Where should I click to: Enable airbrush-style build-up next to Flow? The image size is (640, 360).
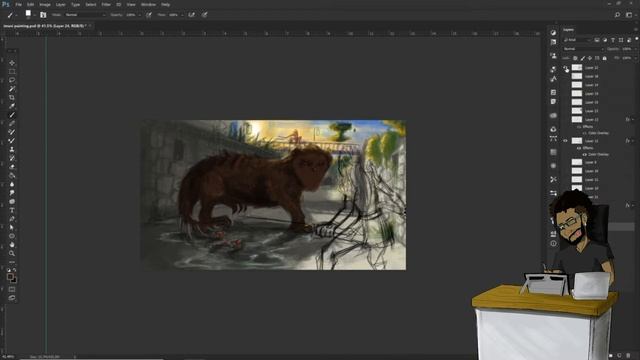point(191,15)
